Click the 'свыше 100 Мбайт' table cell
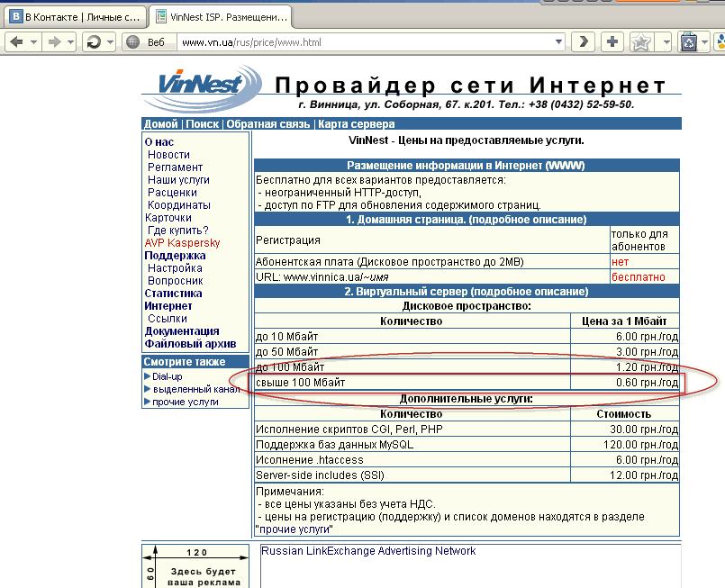This screenshot has height=588, width=725. (x=412, y=383)
